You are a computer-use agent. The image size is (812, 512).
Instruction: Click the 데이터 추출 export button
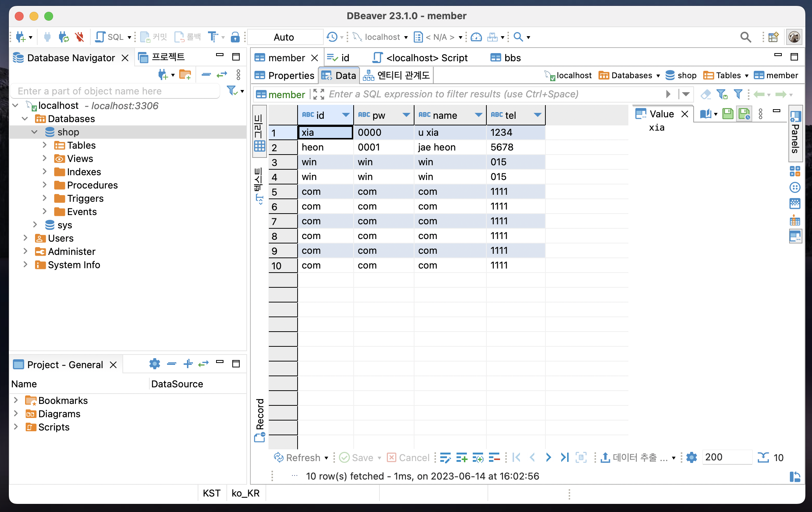click(x=635, y=457)
